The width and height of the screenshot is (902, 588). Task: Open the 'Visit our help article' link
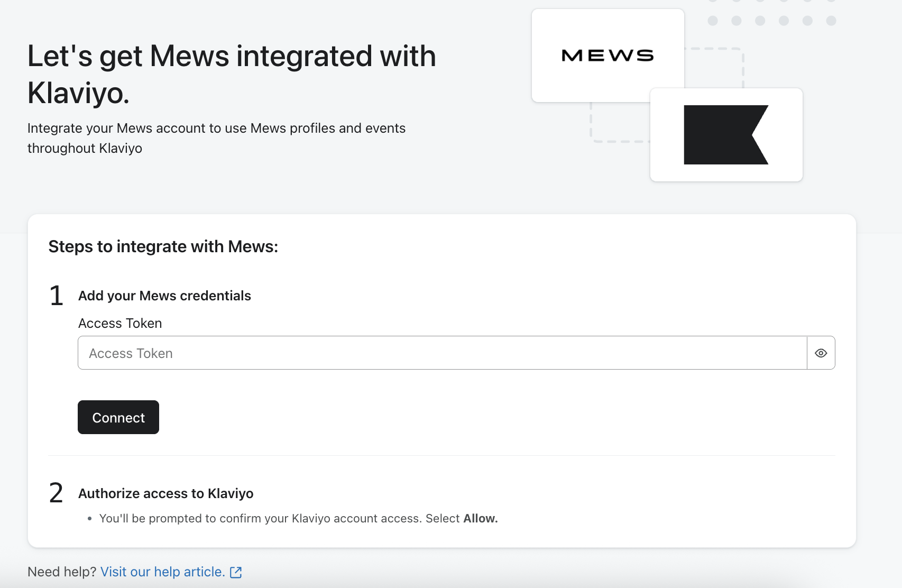click(x=162, y=572)
